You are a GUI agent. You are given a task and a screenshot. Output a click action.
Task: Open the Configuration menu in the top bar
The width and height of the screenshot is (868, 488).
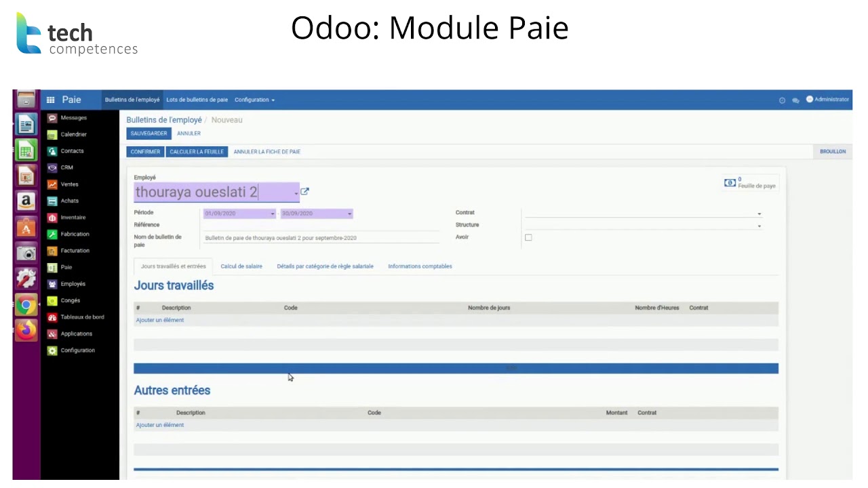click(x=254, y=100)
